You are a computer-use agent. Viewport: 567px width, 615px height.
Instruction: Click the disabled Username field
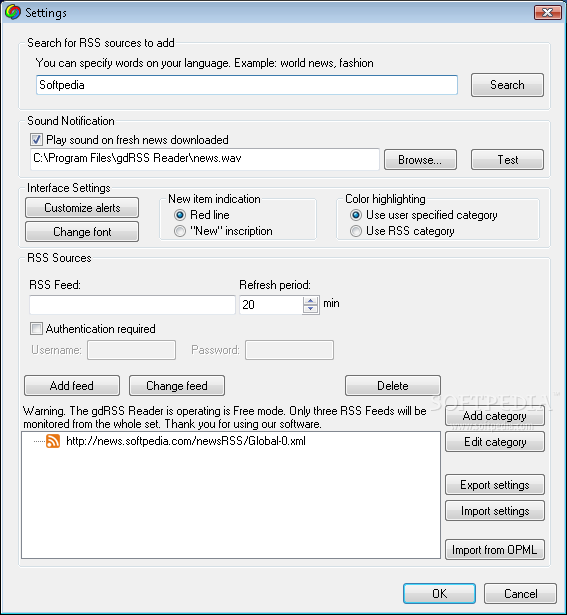[x=131, y=350]
